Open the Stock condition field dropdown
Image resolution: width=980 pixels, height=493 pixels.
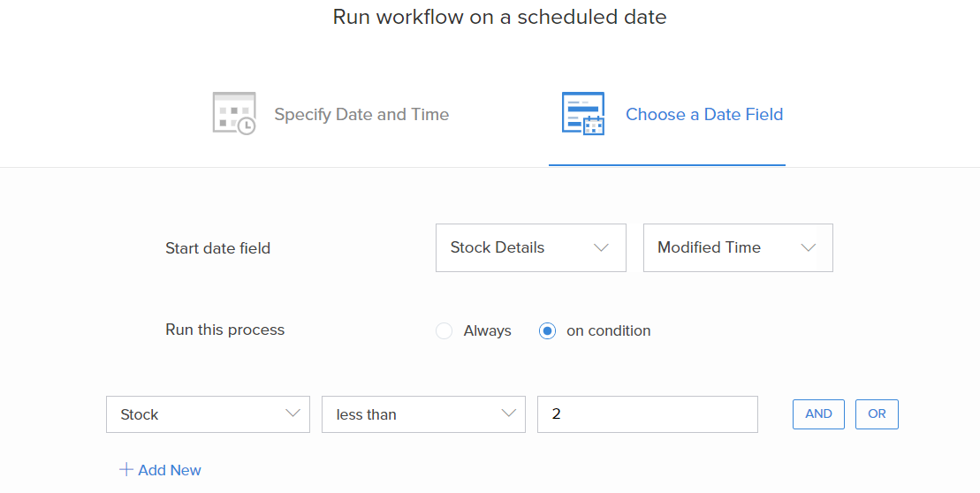pos(208,414)
